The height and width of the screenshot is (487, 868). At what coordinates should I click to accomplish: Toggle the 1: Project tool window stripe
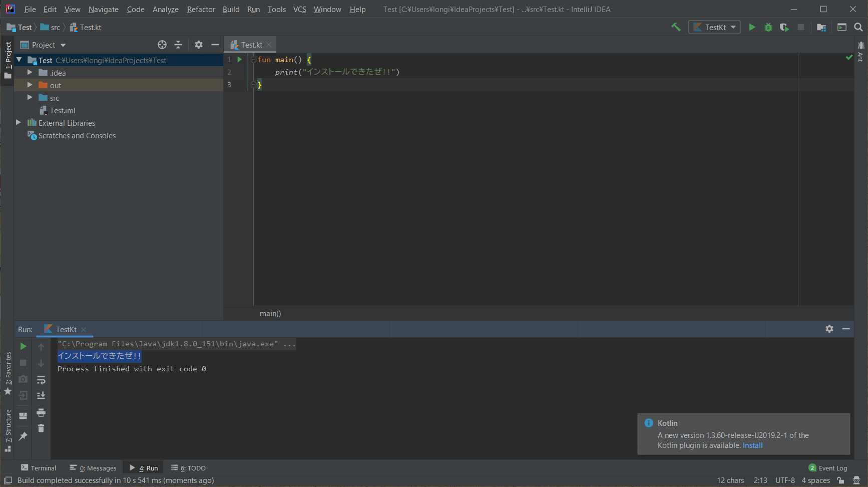point(8,60)
